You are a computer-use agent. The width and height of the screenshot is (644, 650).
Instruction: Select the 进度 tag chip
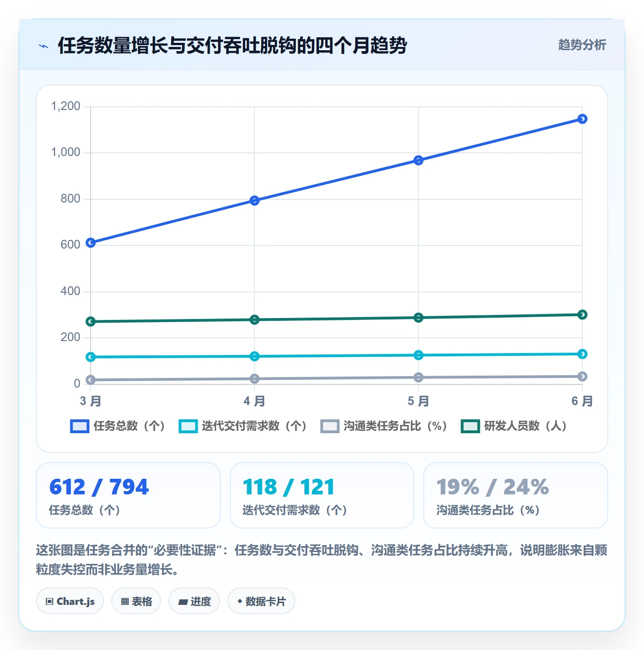[x=194, y=601]
